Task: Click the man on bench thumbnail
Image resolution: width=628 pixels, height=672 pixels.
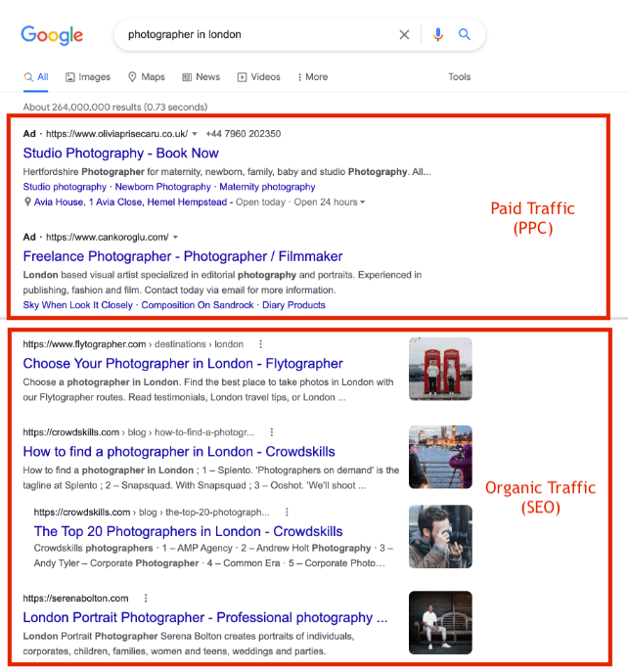Action: pos(440,623)
